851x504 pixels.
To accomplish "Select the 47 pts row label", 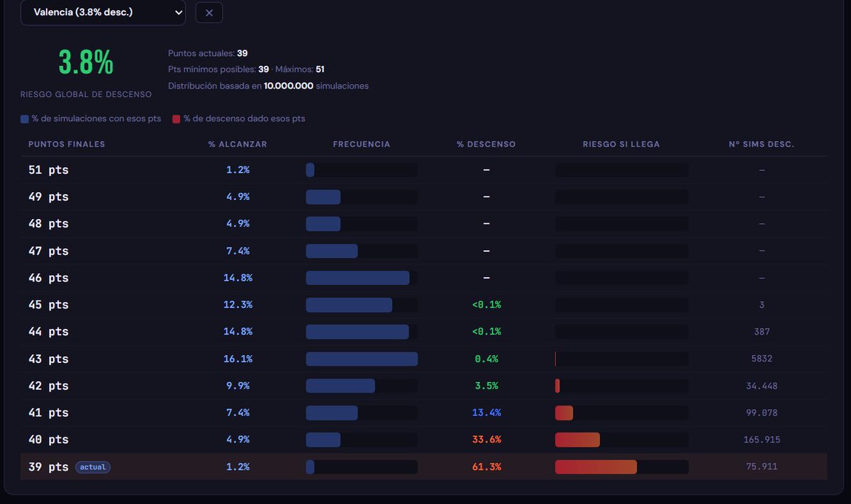I will pyautogui.click(x=48, y=251).
